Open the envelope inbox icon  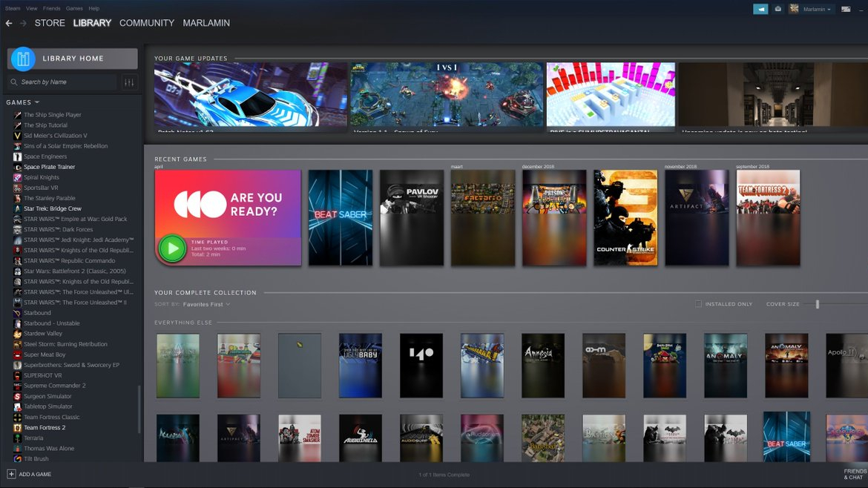(x=777, y=9)
